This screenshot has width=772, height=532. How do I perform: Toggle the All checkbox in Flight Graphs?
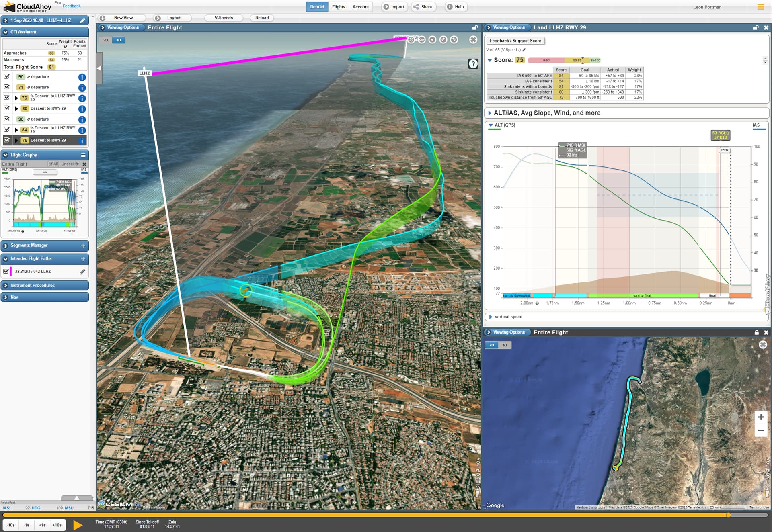[51, 164]
